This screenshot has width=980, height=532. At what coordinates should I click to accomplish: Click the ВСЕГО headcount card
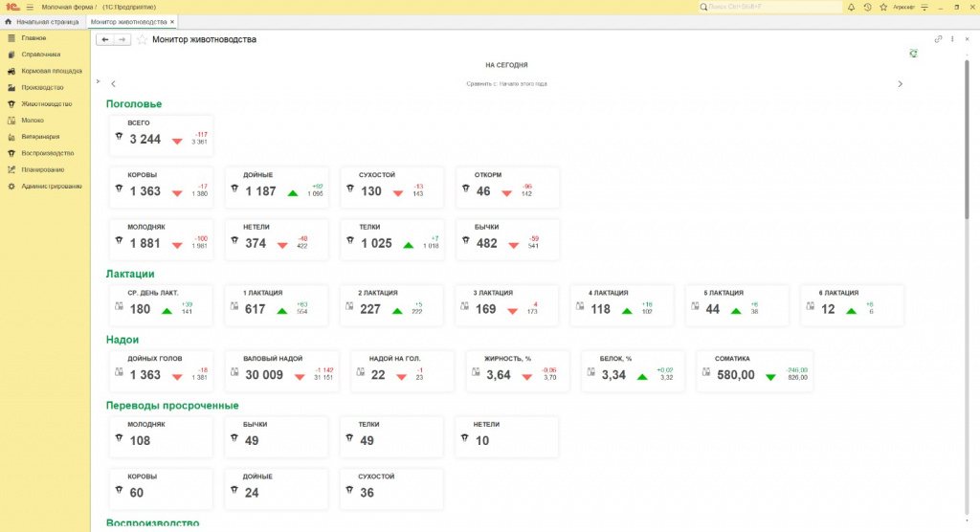(x=160, y=136)
